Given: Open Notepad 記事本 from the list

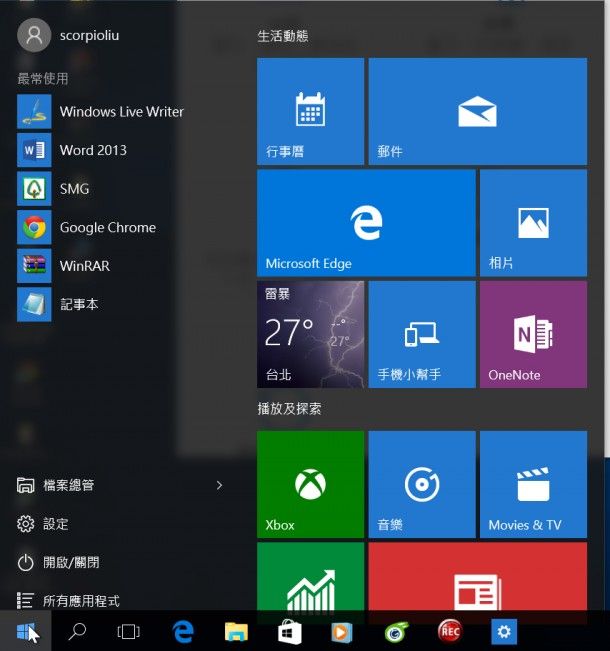Looking at the screenshot, I should [58, 304].
